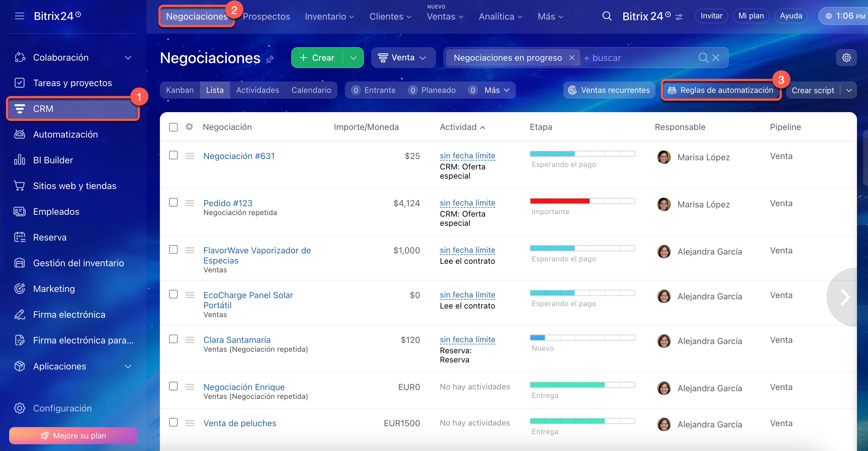
Task: Click the red stage bar for Pedido #123
Action: point(559,201)
